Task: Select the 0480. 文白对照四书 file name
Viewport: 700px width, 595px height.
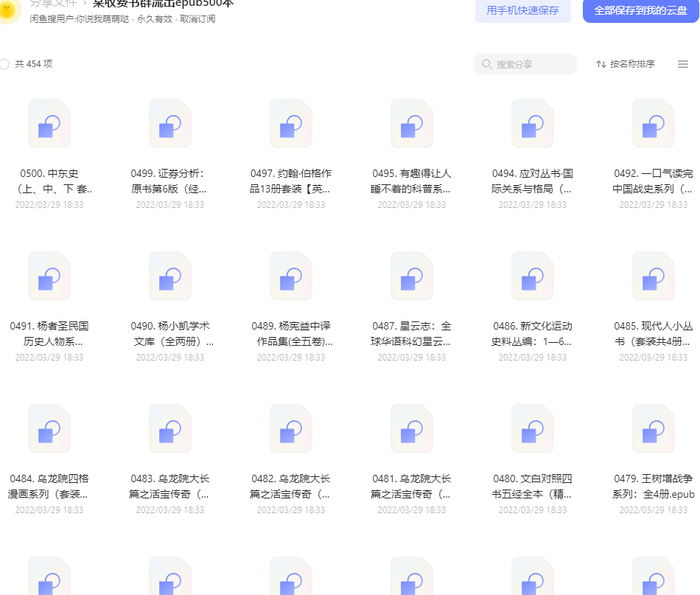Action: coord(533,487)
